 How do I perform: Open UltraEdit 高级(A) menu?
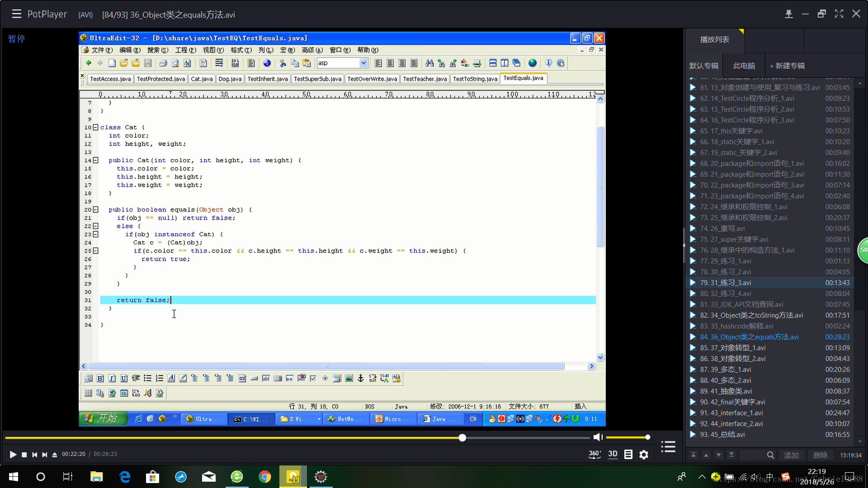312,50
